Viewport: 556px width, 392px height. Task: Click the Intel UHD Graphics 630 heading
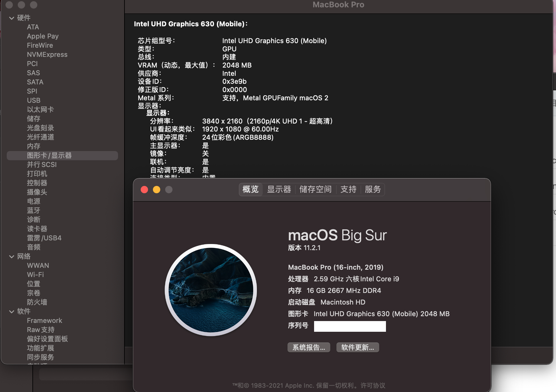[x=191, y=24]
